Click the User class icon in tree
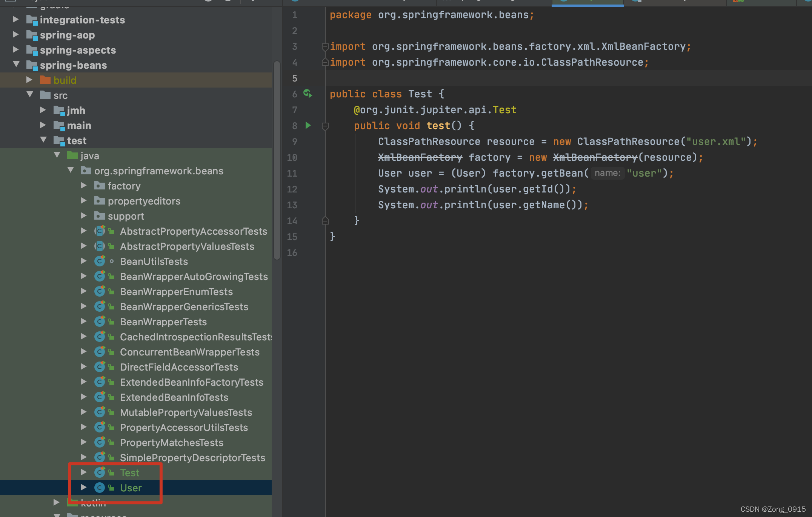 (x=100, y=488)
